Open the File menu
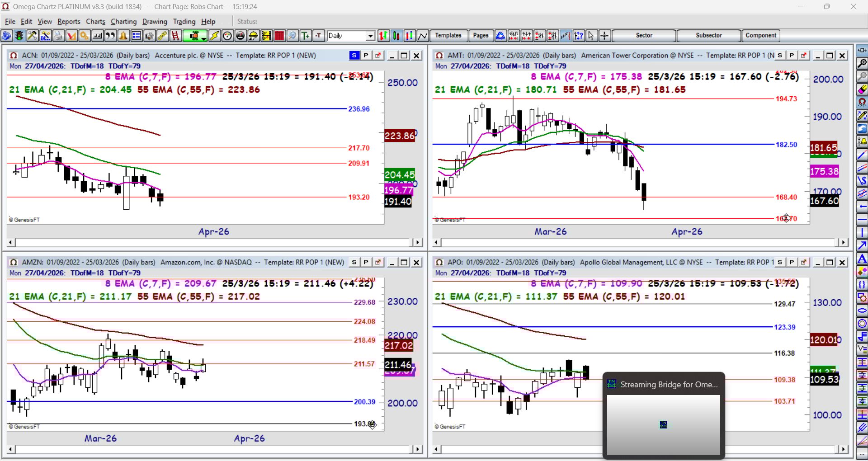 (10, 21)
